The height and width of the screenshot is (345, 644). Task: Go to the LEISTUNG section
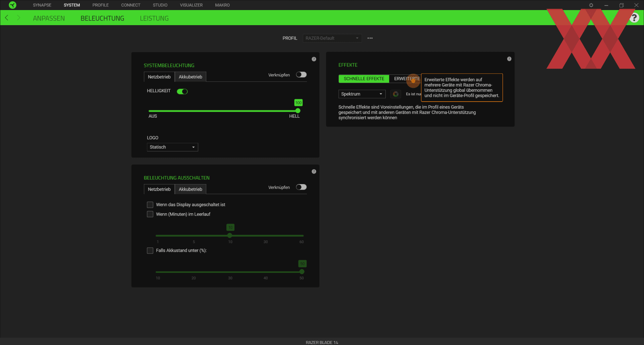tap(154, 18)
